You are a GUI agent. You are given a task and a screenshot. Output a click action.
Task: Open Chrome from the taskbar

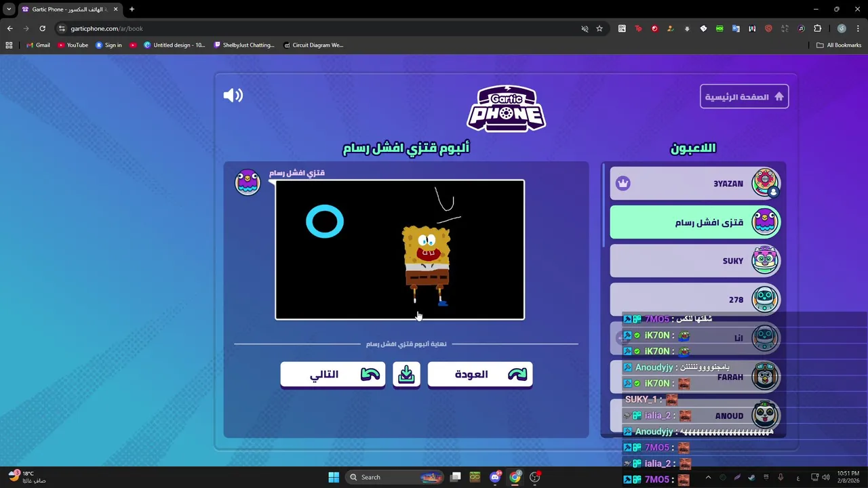click(x=515, y=477)
